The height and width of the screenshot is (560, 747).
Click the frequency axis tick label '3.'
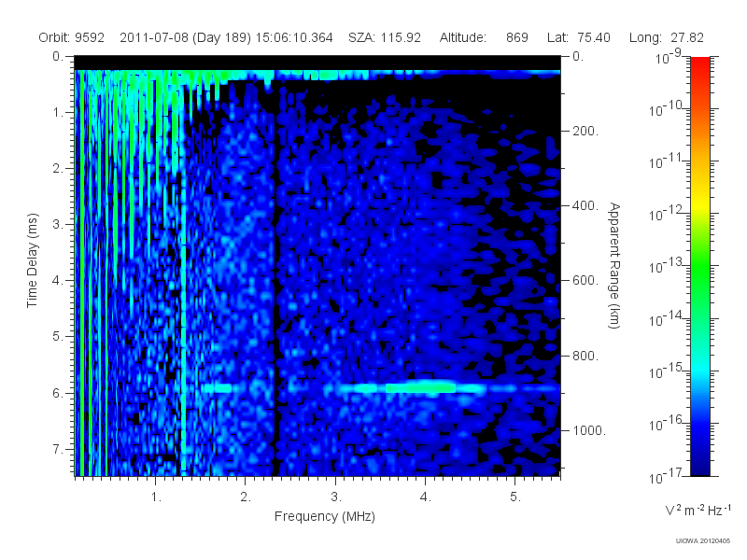click(x=336, y=497)
